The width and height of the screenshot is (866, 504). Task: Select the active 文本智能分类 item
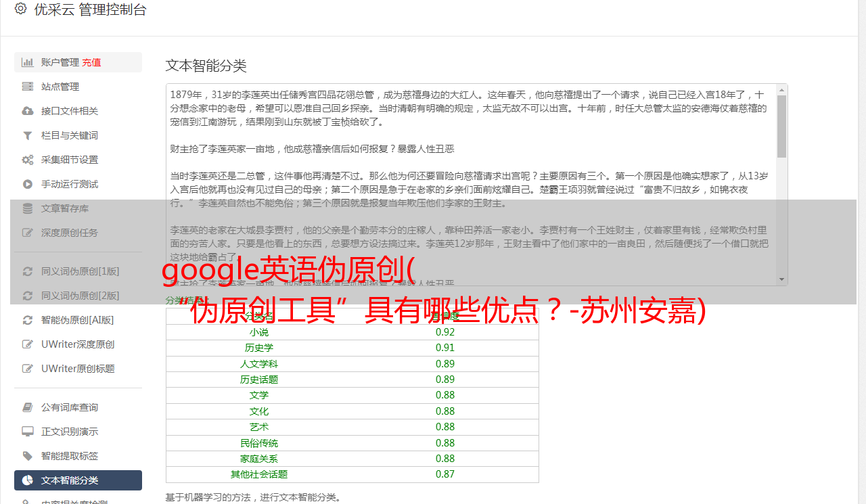click(78, 480)
